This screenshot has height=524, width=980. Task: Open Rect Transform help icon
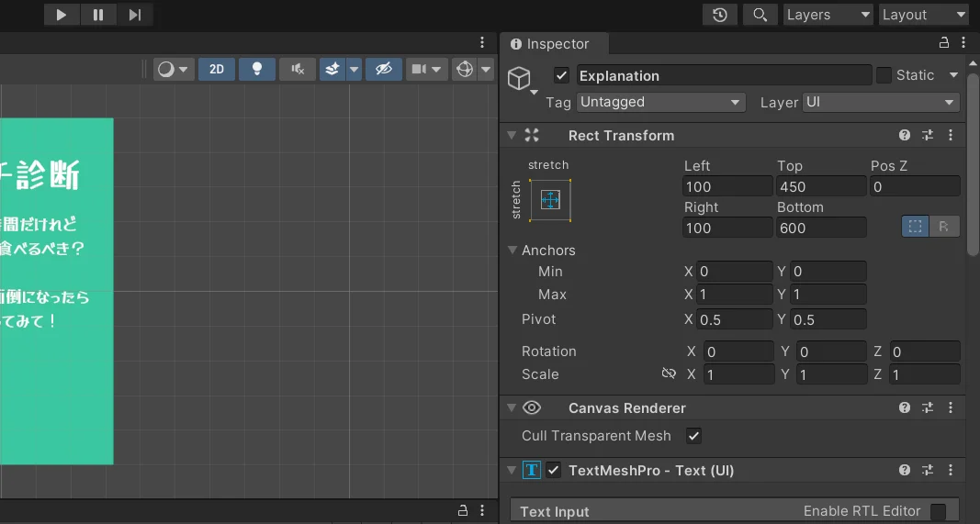905,135
